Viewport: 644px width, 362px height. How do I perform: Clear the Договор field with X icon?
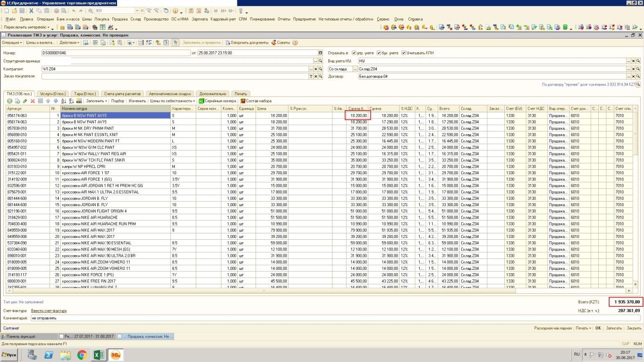pyautogui.click(x=633, y=76)
